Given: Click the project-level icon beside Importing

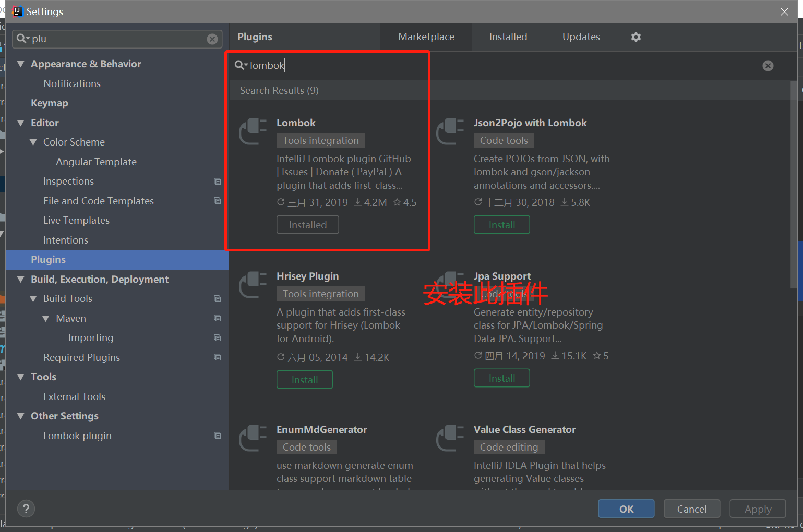Looking at the screenshot, I should (x=217, y=338).
